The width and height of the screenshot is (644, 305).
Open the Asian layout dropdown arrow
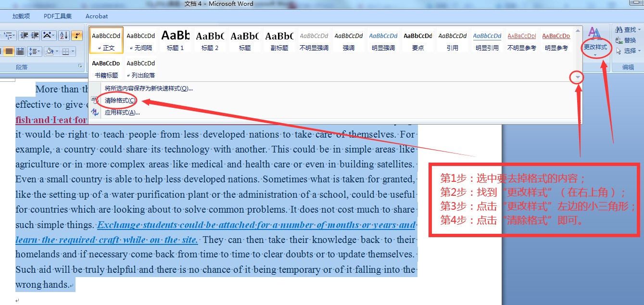(53, 36)
